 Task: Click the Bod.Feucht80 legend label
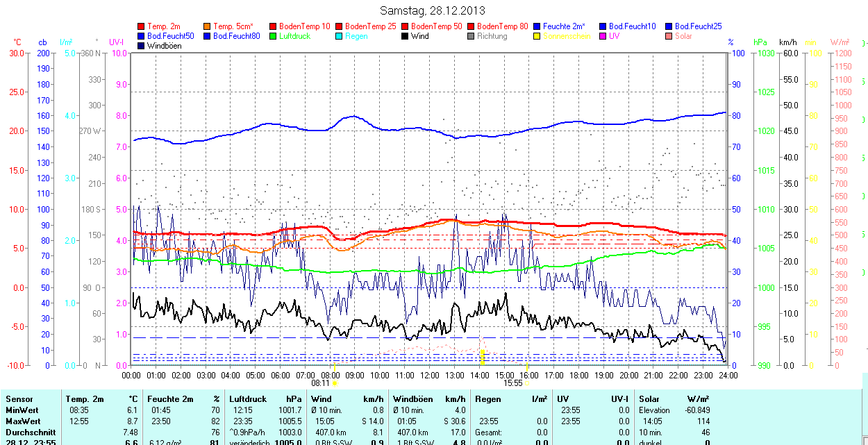tap(236, 36)
